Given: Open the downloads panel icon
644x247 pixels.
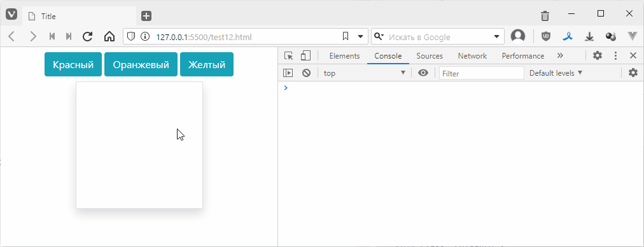Looking at the screenshot, I should [x=590, y=36].
